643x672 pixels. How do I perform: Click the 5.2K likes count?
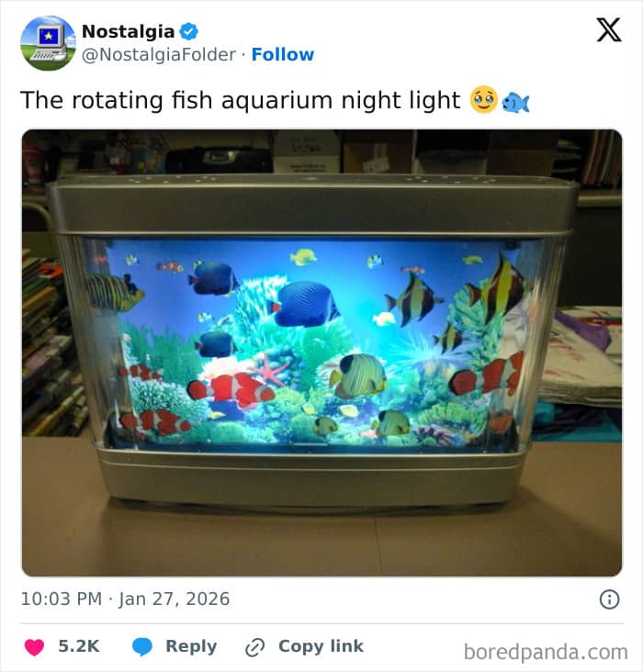coord(78,646)
